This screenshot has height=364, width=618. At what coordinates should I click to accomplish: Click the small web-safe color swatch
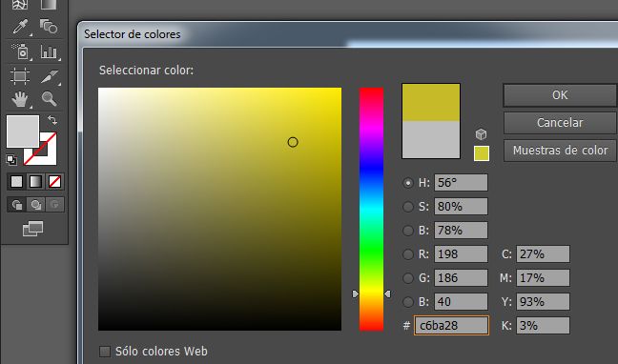[x=482, y=153]
